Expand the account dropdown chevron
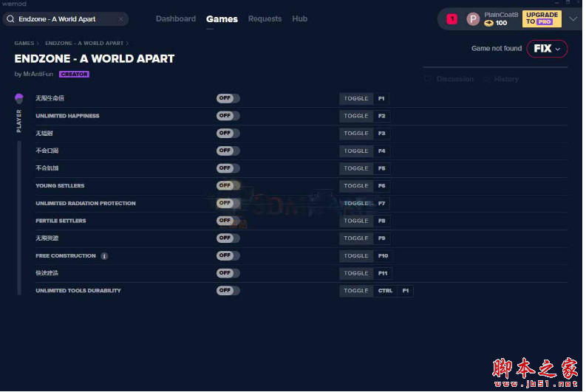The width and height of the screenshot is (586, 392). (573, 18)
